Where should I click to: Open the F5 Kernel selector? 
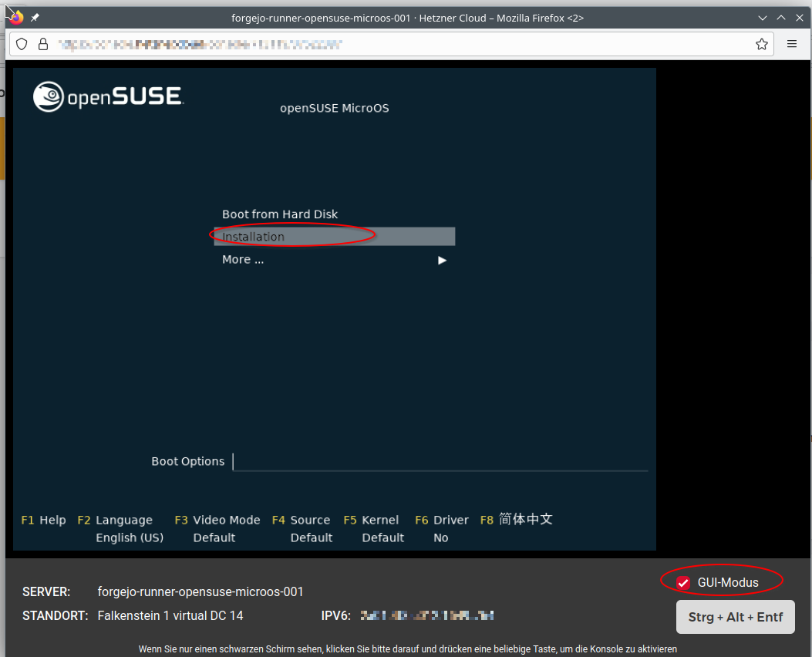(371, 520)
